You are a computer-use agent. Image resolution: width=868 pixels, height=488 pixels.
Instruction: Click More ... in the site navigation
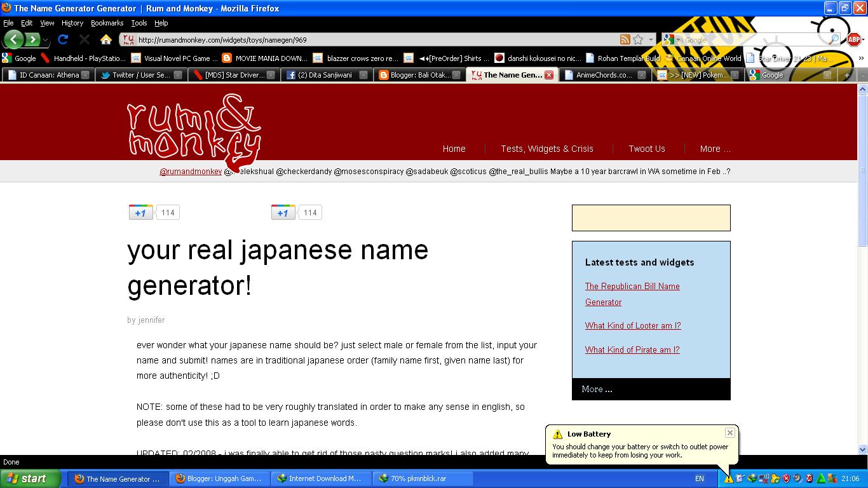(x=714, y=149)
